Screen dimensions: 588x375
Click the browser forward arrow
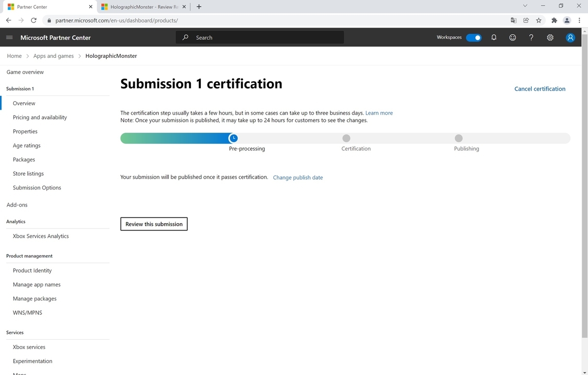point(21,21)
